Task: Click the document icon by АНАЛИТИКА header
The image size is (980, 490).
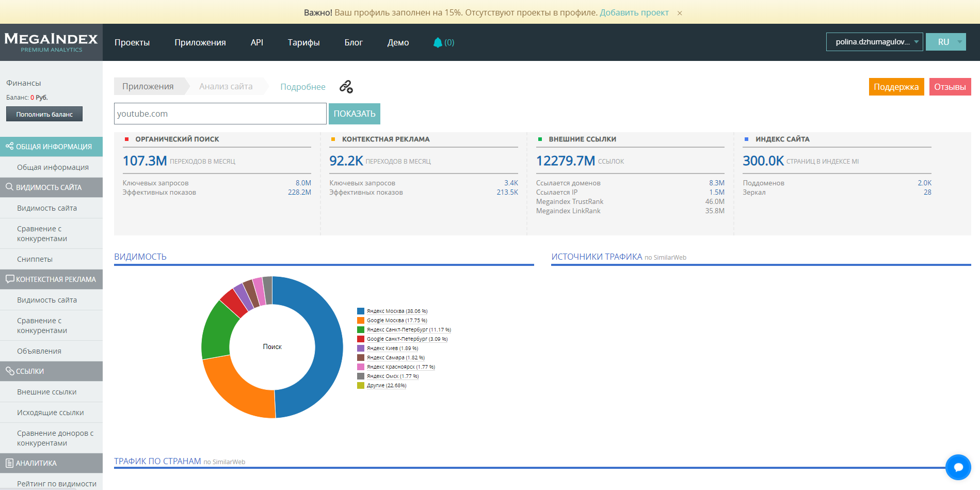Action: 9,463
